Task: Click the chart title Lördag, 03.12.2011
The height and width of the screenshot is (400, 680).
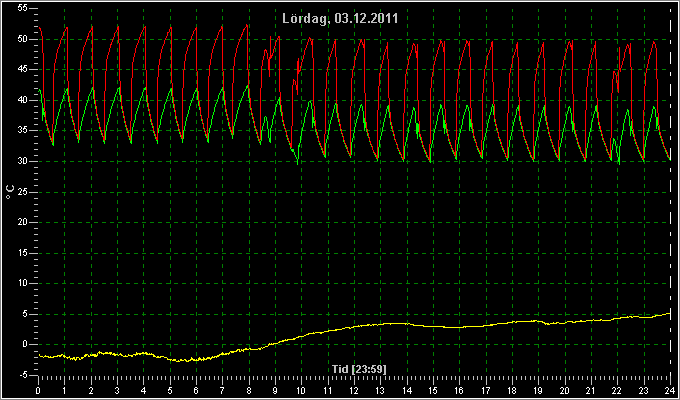Action: click(x=340, y=19)
